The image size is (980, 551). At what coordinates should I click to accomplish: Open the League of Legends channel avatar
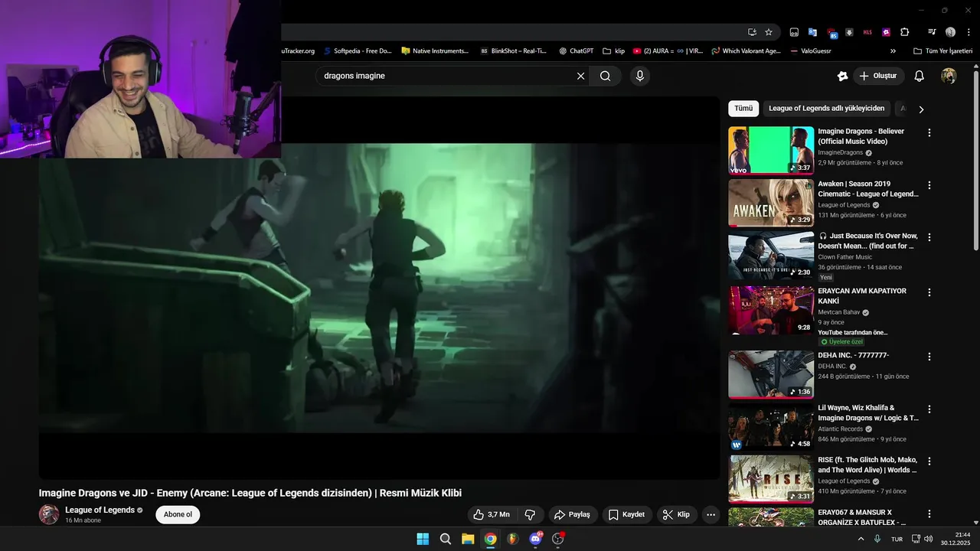pos(49,514)
